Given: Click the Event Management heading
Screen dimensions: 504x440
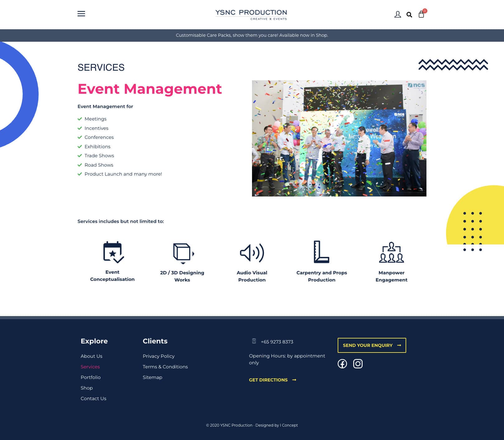Looking at the screenshot, I should pyautogui.click(x=150, y=89).
